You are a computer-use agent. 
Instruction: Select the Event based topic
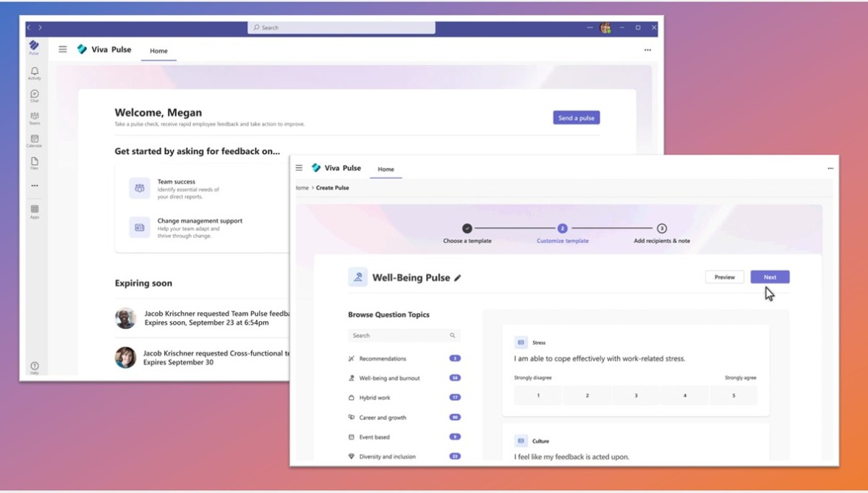404,437
